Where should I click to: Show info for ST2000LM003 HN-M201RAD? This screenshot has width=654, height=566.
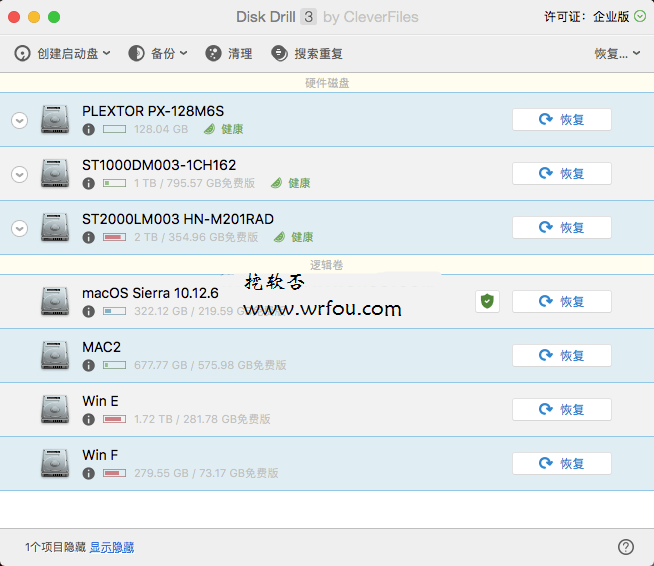coord(88,237)
